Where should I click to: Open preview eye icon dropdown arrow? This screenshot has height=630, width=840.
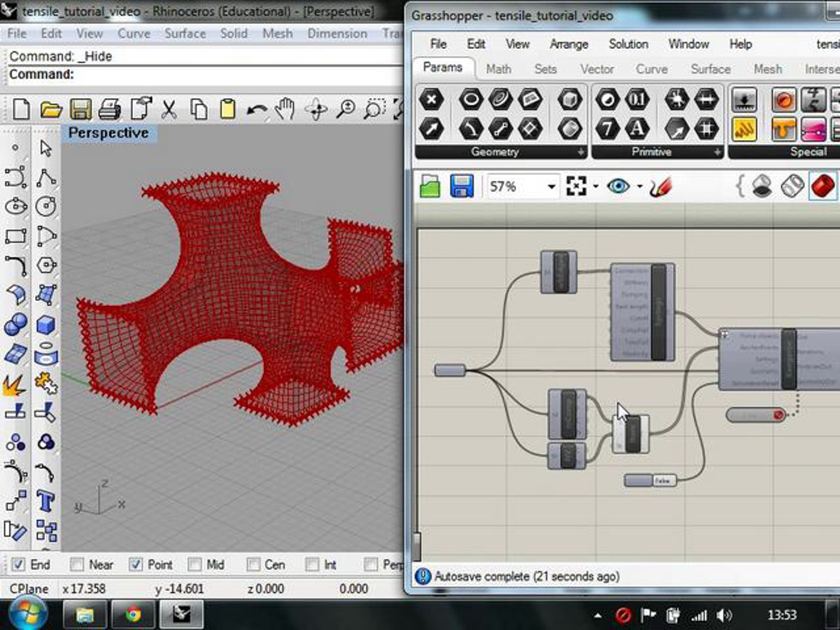click(639, 187)
